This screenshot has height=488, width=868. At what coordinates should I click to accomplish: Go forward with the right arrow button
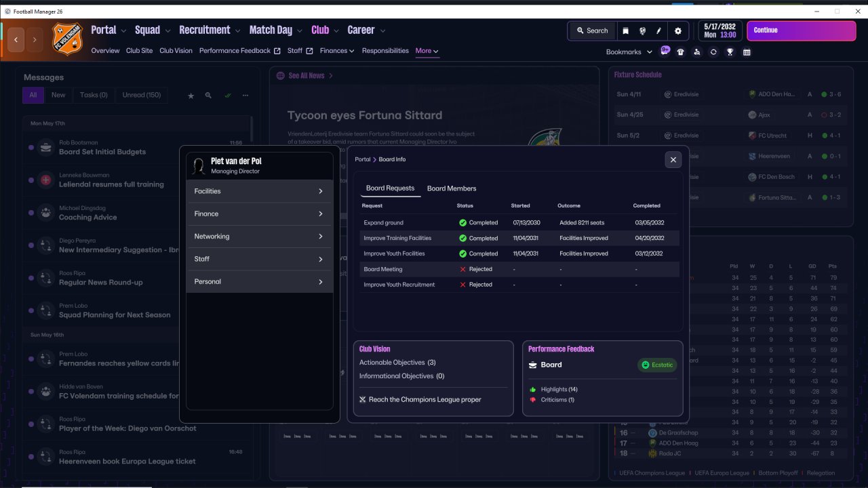click(x=35, y=40)
